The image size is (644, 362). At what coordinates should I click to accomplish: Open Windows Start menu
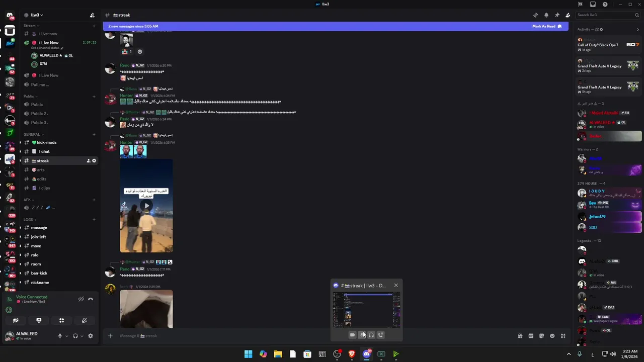point(249,354)
